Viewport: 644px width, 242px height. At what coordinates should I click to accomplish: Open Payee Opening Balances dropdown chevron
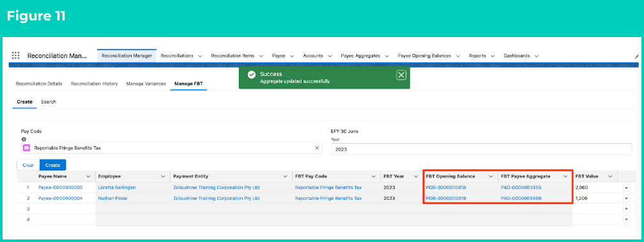pyautogui.click(x=457, y=56)
